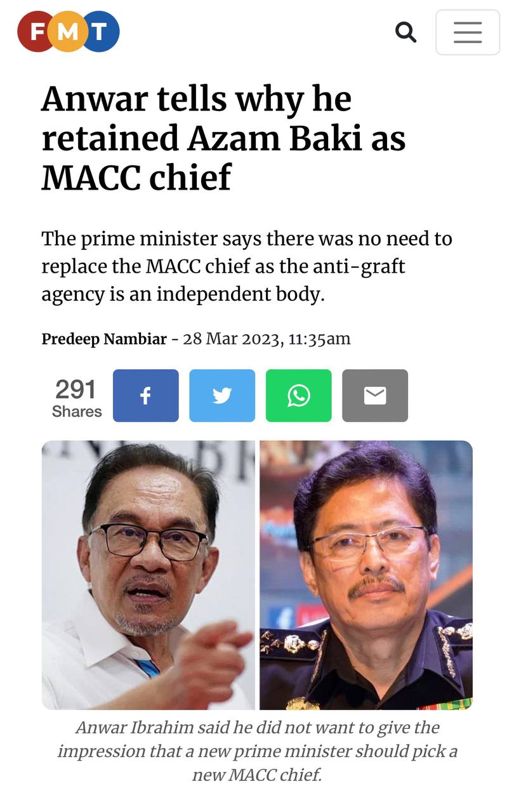Select the article summary paragraph
514x812 pixels.
(247, 267)
